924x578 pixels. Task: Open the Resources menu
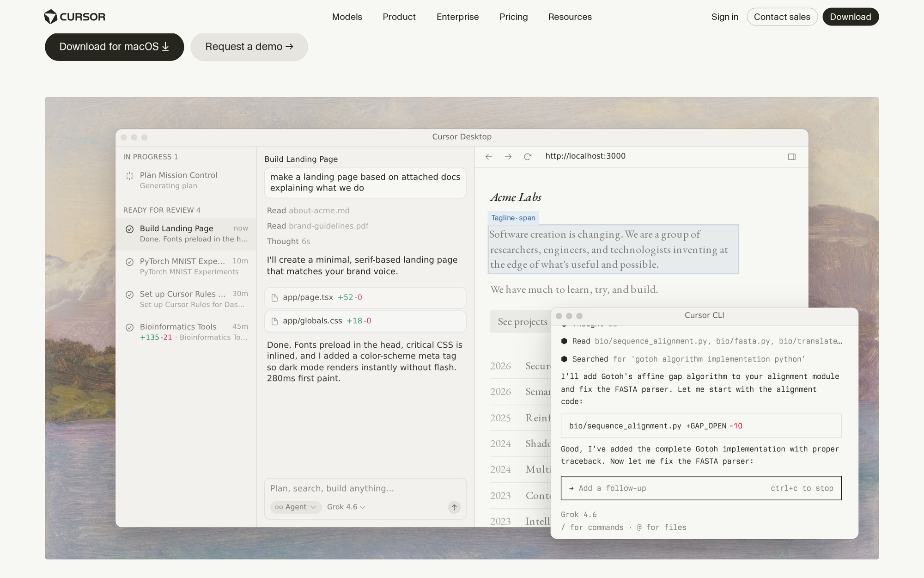(570, 17)
